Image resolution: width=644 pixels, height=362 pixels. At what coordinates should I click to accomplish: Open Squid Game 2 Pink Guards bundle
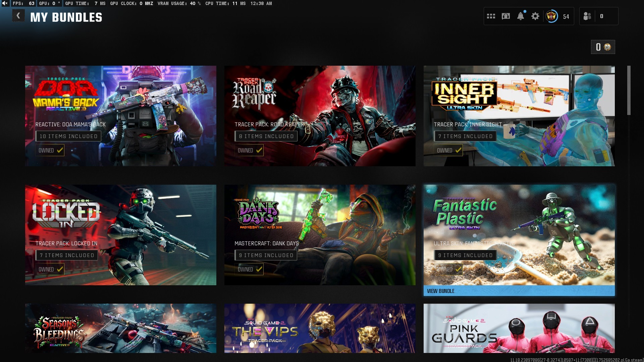(x=519, y=328)
